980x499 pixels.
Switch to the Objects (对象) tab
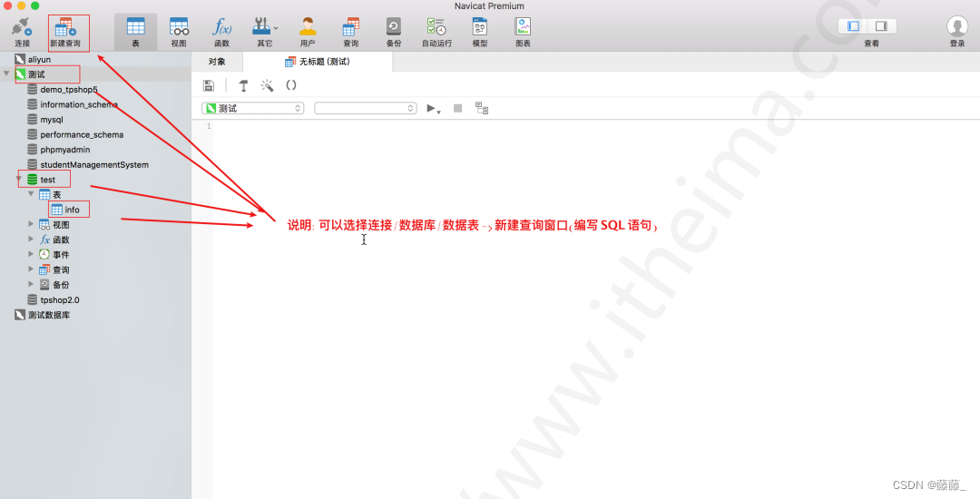[x=217, y=61]
